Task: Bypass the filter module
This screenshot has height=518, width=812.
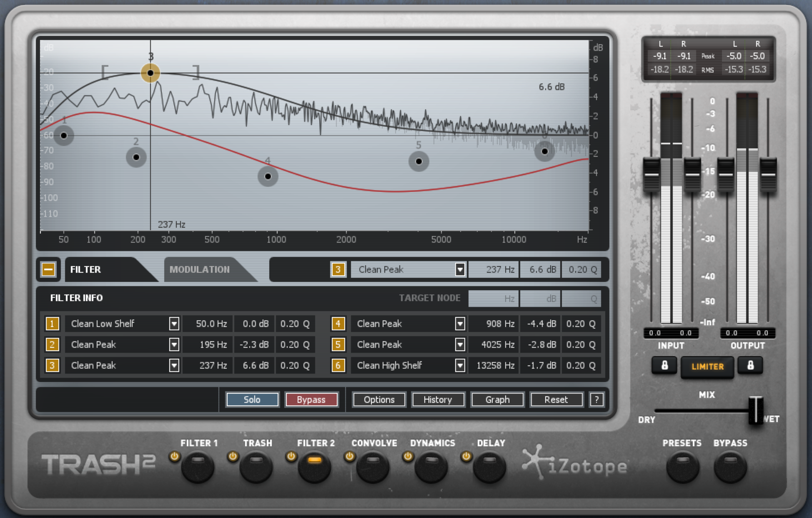Action: pos(311,400)
